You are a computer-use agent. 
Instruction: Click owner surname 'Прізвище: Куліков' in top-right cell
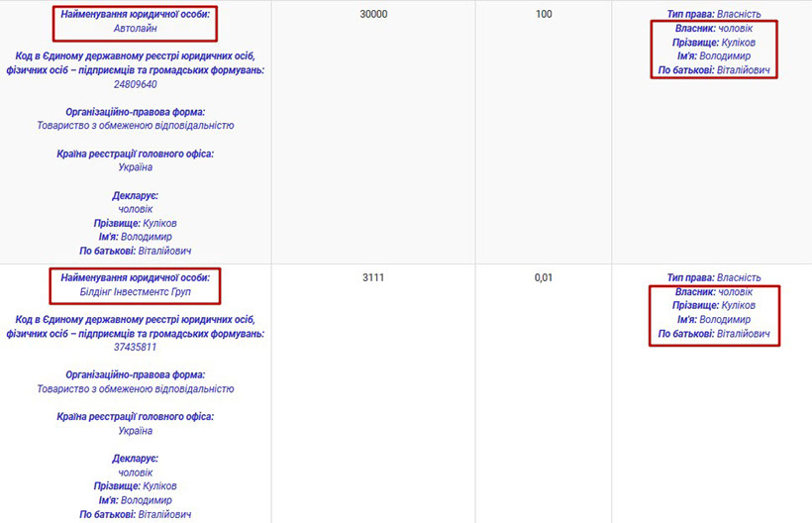(x=713, y=44)
